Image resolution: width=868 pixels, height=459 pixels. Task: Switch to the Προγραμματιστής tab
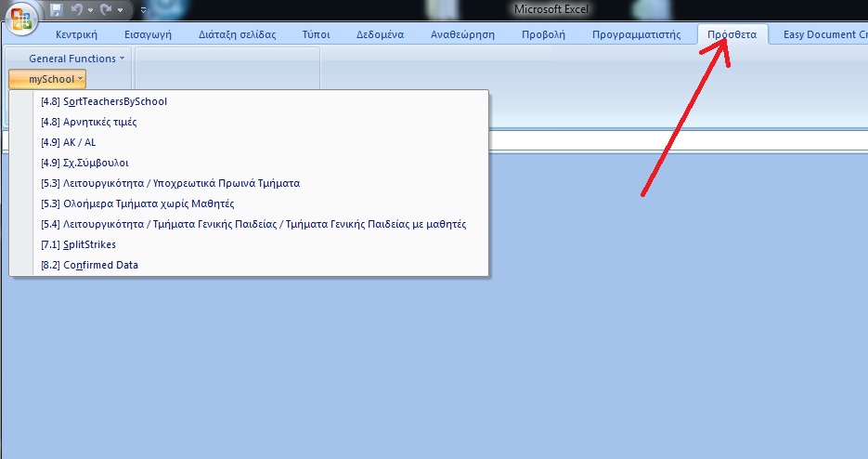tap(637, 35)
